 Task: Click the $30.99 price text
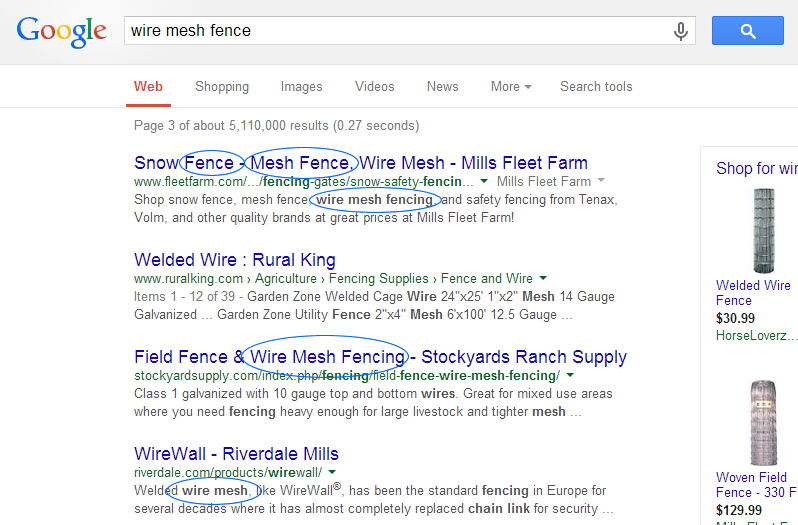(x=735, y=318)
